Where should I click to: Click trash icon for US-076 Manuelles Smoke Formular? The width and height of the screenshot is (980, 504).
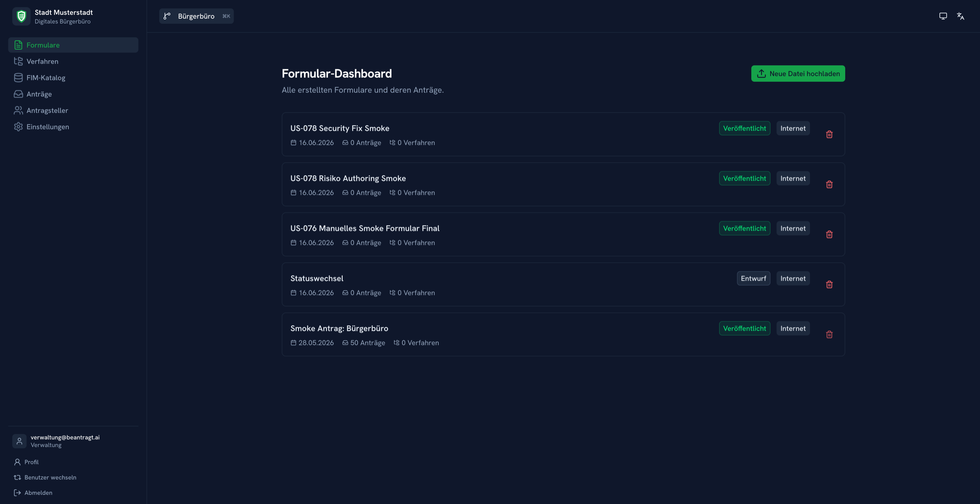click(829, 234)
